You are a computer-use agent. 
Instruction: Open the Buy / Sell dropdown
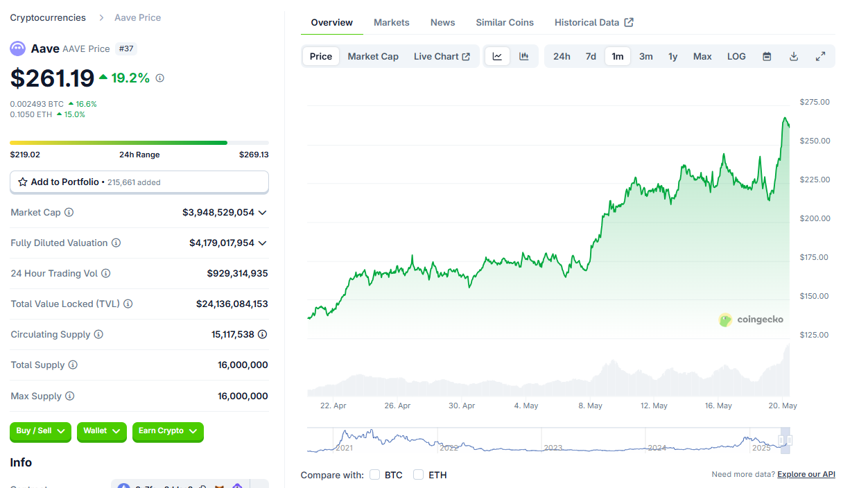pos(40,431)
